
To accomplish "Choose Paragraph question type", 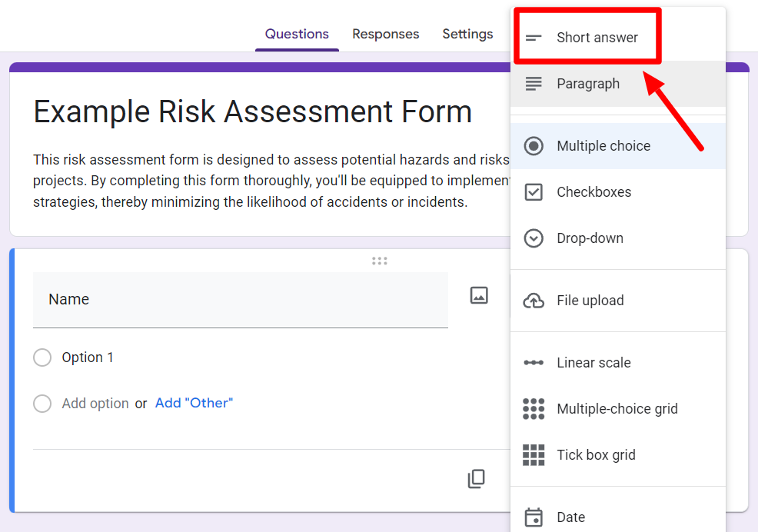I will click(618, 84).
